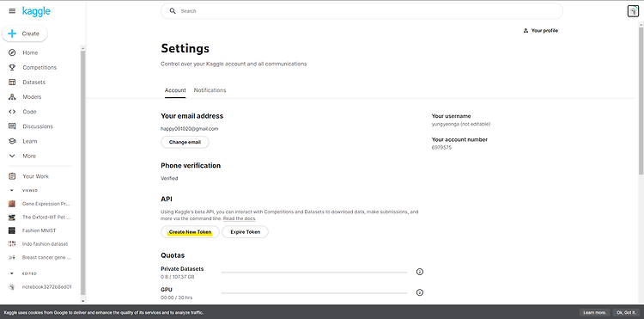Open the Read the docs link

point(239,218)
